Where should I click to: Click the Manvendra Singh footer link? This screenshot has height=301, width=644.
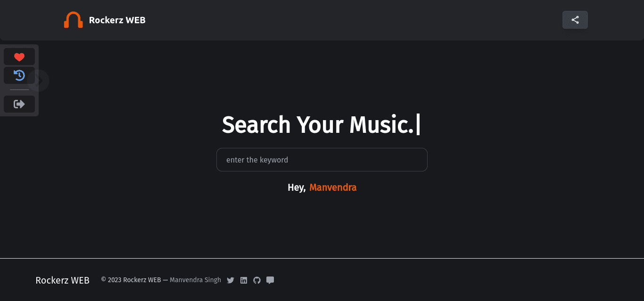click(x=195, y=280)
